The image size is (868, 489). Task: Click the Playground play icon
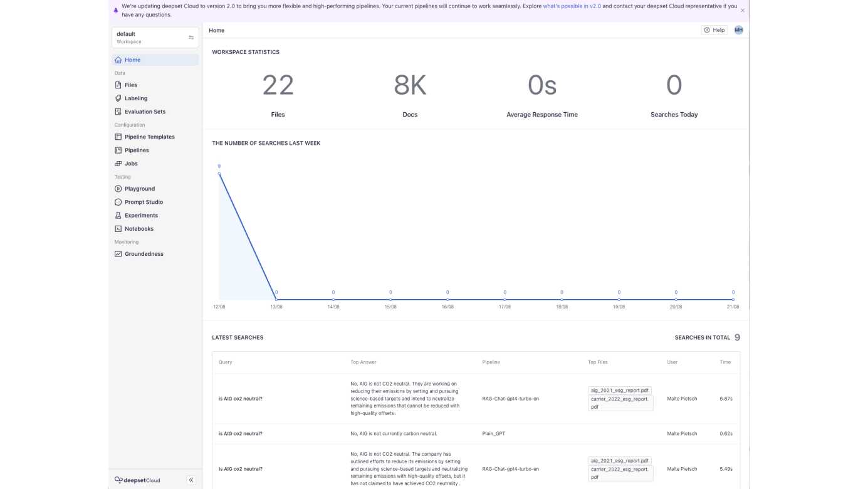118,189
